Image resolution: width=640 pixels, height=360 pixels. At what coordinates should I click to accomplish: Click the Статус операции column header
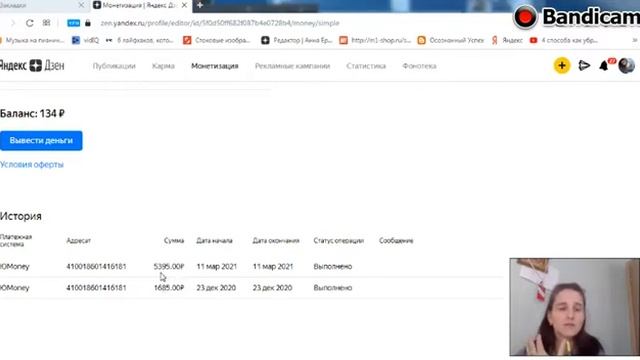click(x=339, y=241)
